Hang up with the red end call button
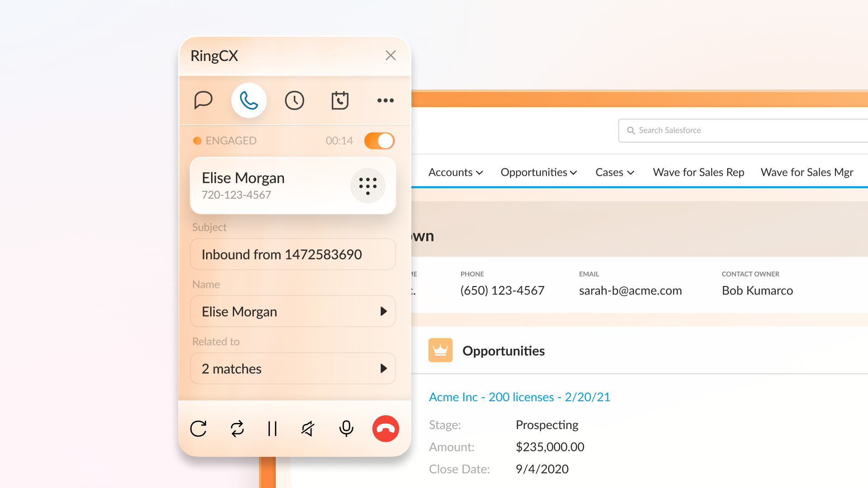 pyautogui.click(x=386, y=428)
